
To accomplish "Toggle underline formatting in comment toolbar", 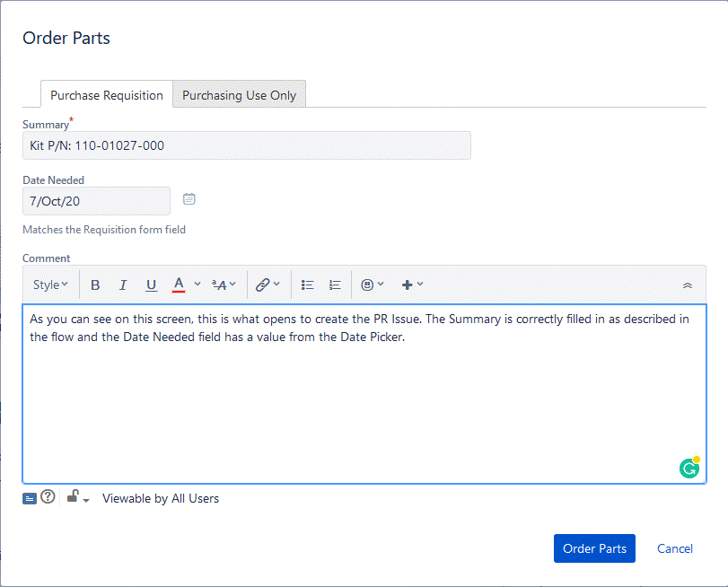I will click(151, 285).
